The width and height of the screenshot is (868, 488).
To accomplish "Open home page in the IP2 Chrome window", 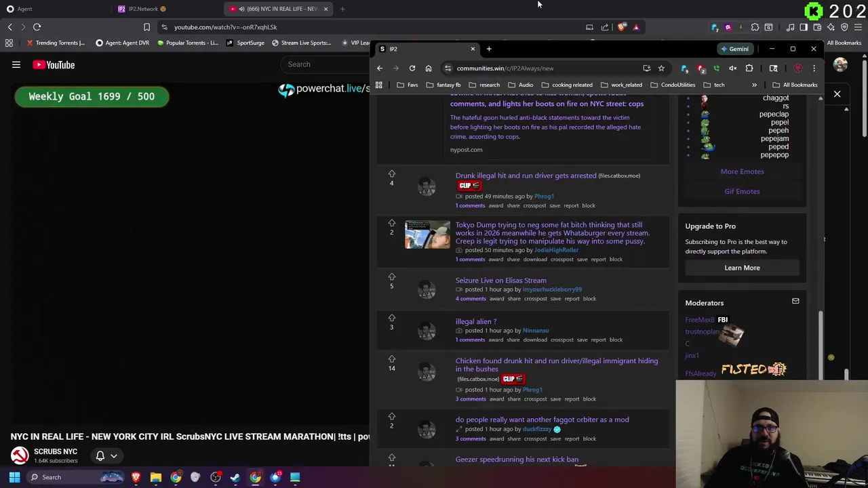I will point(429,68).
